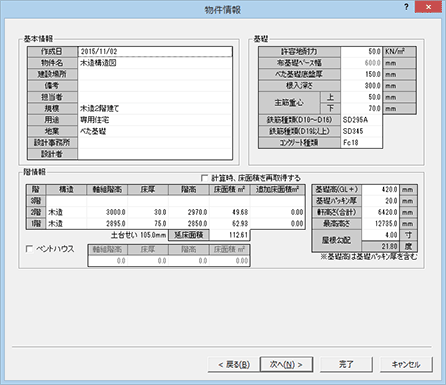Click the empty 設計者 field
Image resolution: width=446 pixels, height=385 pixels.
tap(155, 154)
